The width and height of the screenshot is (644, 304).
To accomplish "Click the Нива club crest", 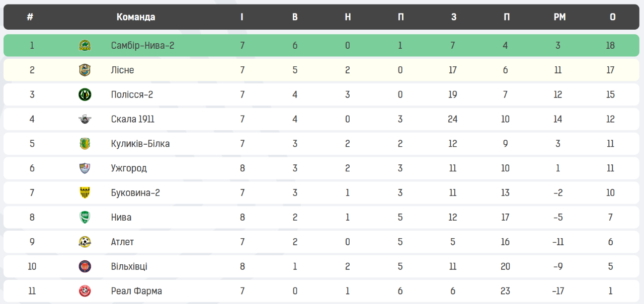I will click(x=85, y=218).
